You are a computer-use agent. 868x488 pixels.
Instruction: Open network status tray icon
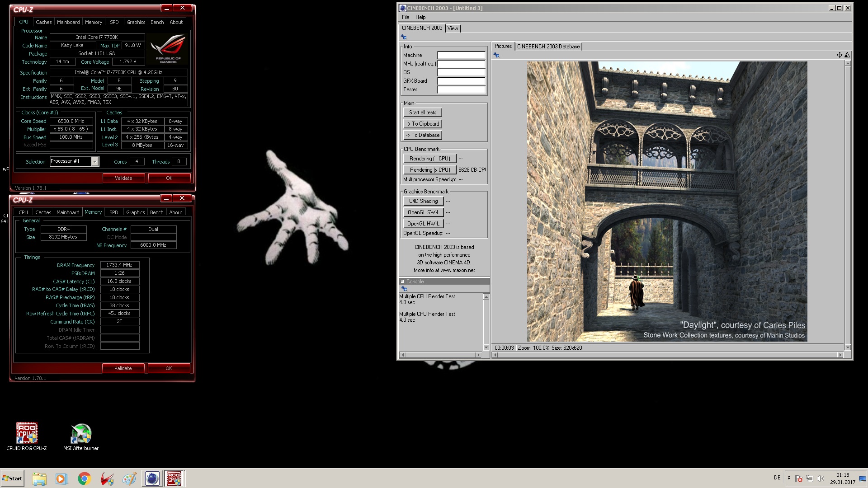[810, 479]
